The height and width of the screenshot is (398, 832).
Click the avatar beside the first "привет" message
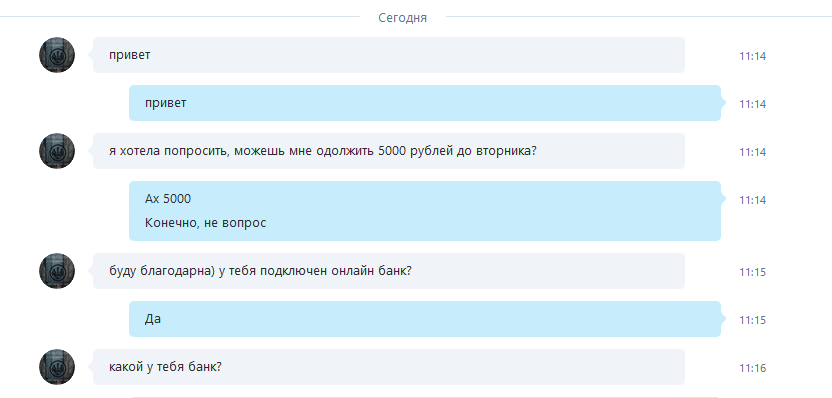pos(57,55)
